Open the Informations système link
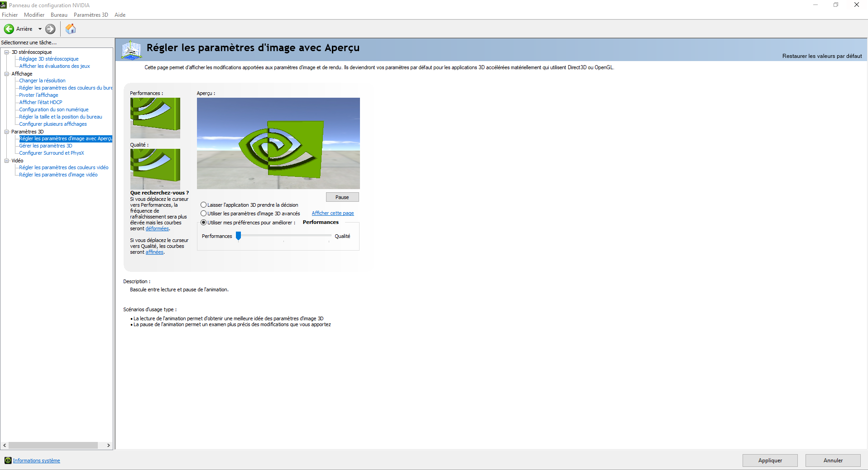Viewport: 868px width, 470px height. coord(36,461)
